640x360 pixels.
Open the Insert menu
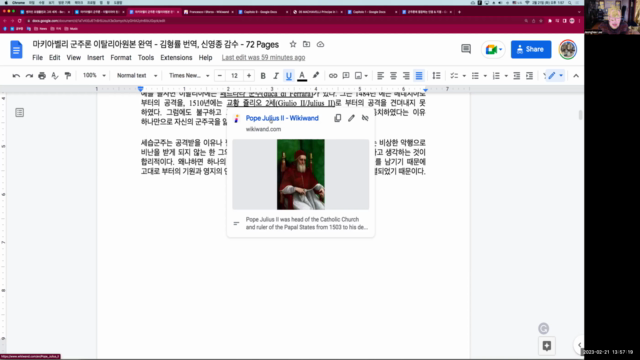point(96,58)
